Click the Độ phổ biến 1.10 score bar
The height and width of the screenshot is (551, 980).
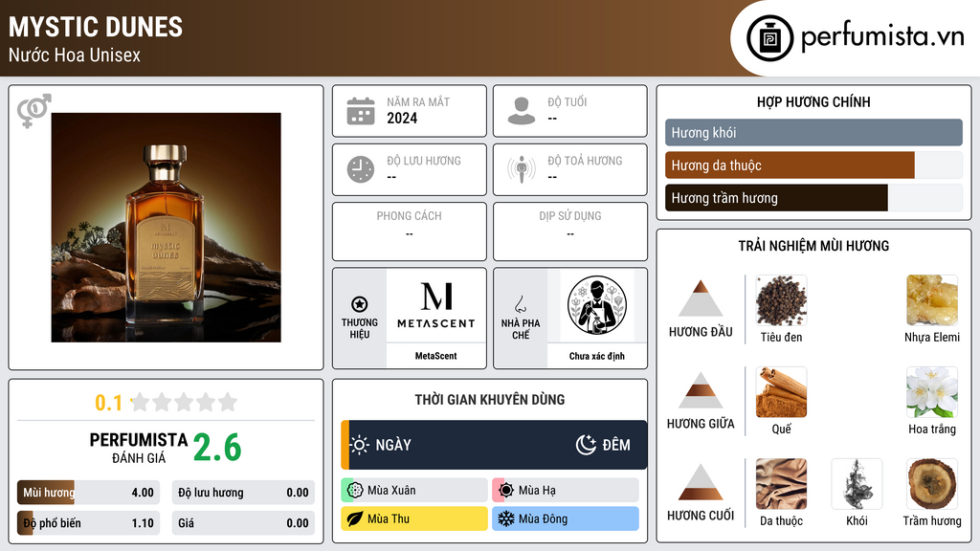(x=89, y=523)
